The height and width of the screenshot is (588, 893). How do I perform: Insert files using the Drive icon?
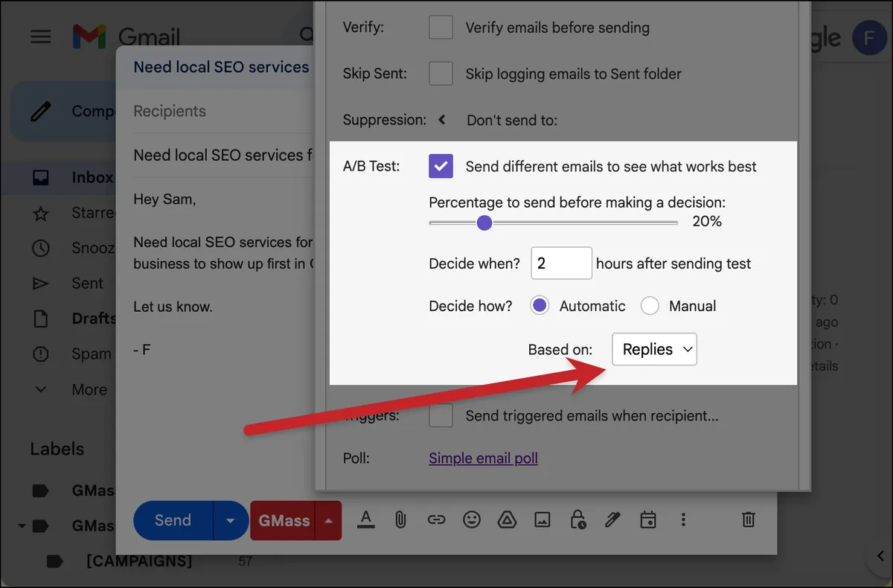[507, 520]
